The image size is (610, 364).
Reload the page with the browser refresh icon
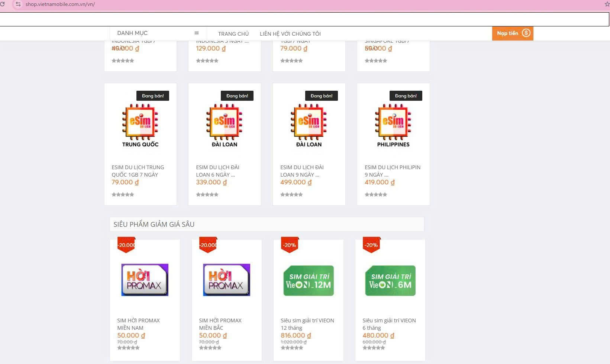tap(2, 4)
